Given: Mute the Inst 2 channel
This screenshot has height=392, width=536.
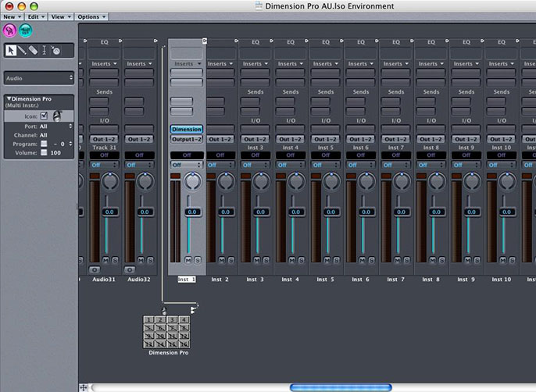Looking at the screenshot, I should pyautogui.click(x=222, y=260).
